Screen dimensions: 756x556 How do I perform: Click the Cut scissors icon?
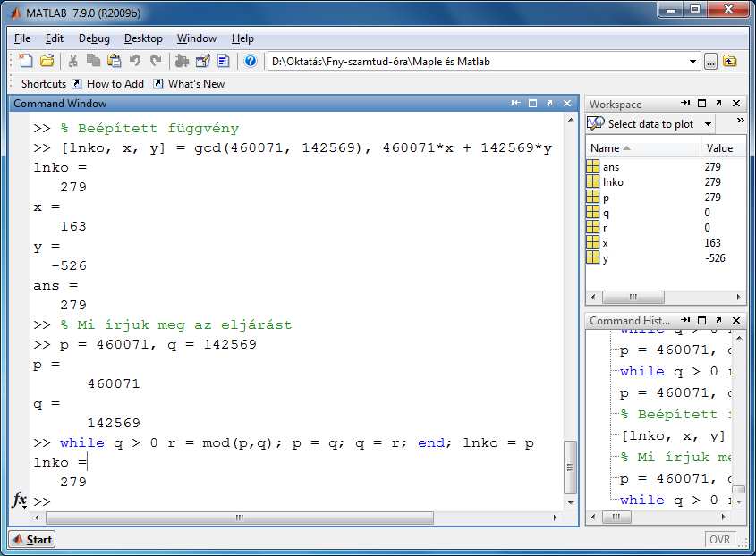72,61
